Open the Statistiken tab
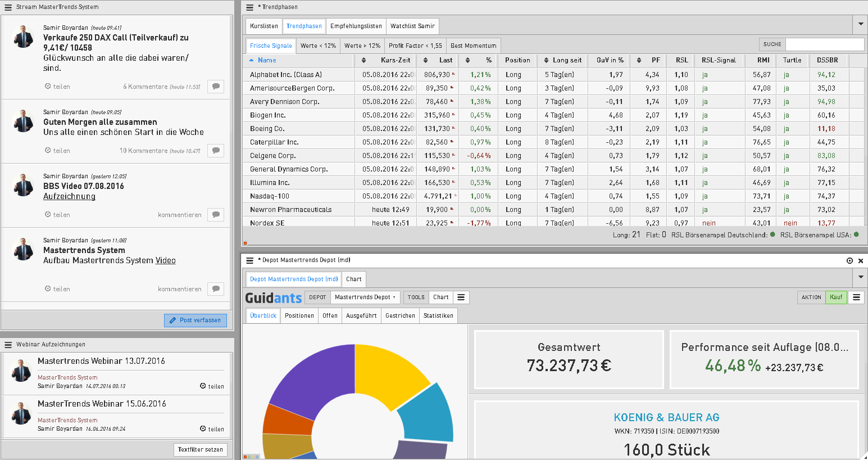Viewport: 868px width, 460px height. tap(438, 315)
